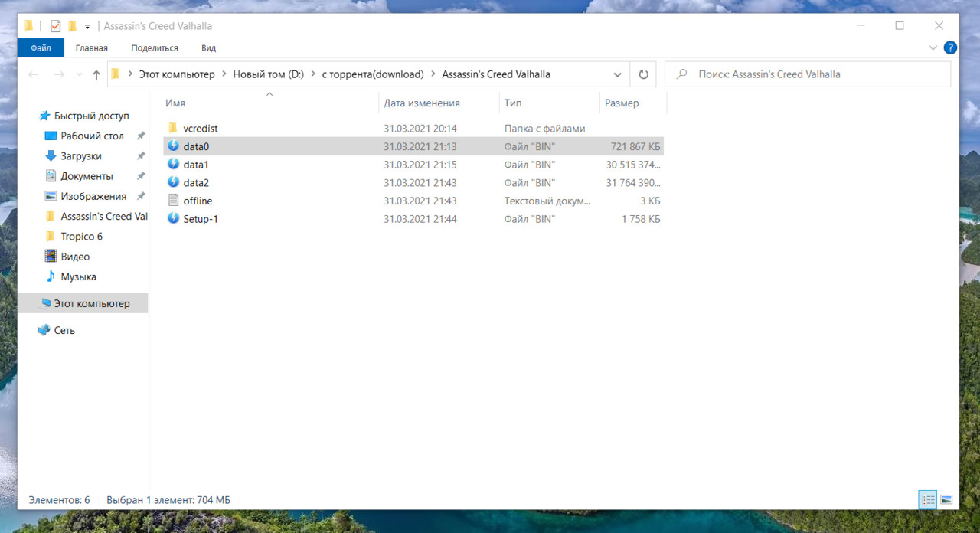Click the data1 file icon
Image resolution: width=980 pixels, height=533 pixels.
[173, 165]
